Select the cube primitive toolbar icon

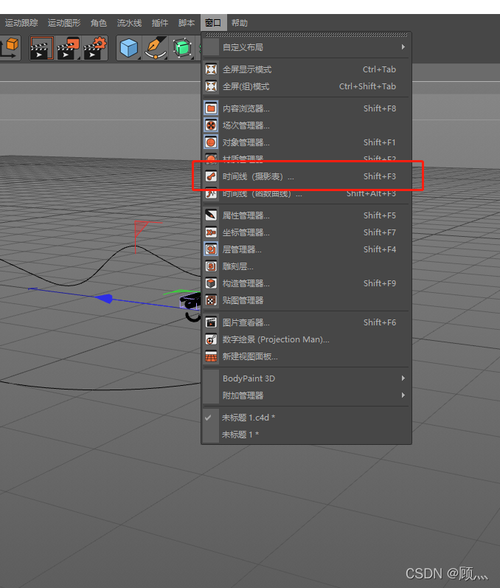[x=129, y=48]
